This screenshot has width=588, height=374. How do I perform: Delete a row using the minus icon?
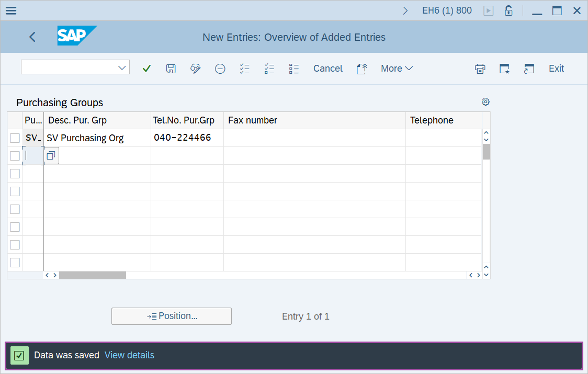pyautogui.click(x=220, y=69)
